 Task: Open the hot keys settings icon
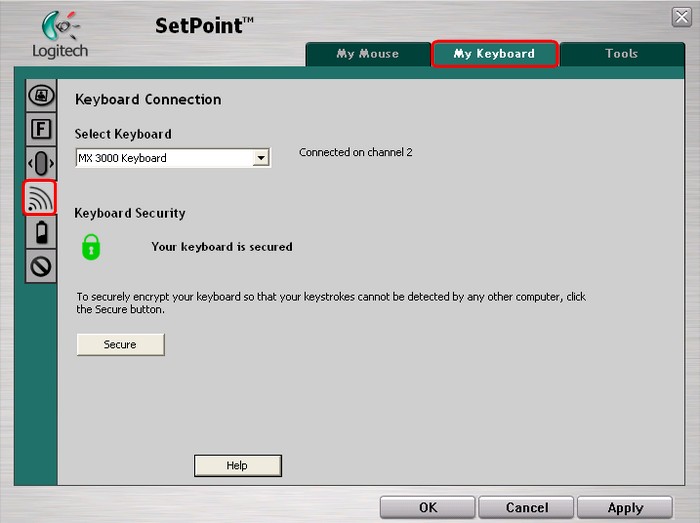click(x=40, y=95)
